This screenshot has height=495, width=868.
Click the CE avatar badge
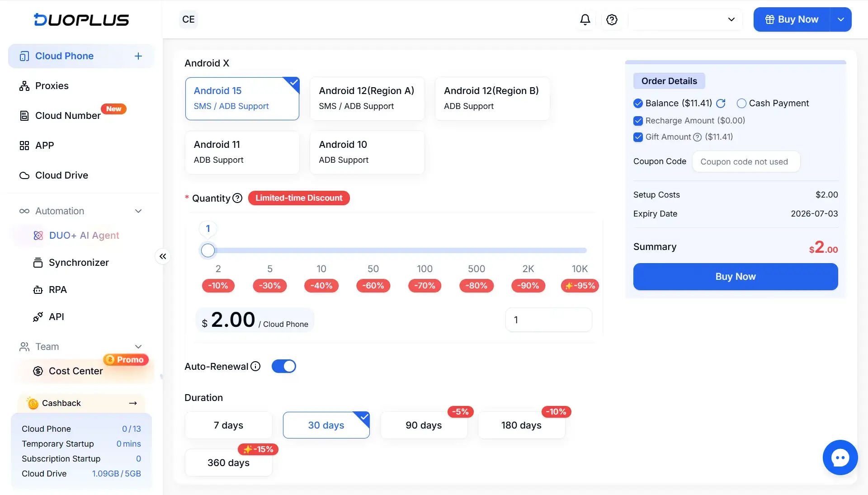click(x=189, y=19)
